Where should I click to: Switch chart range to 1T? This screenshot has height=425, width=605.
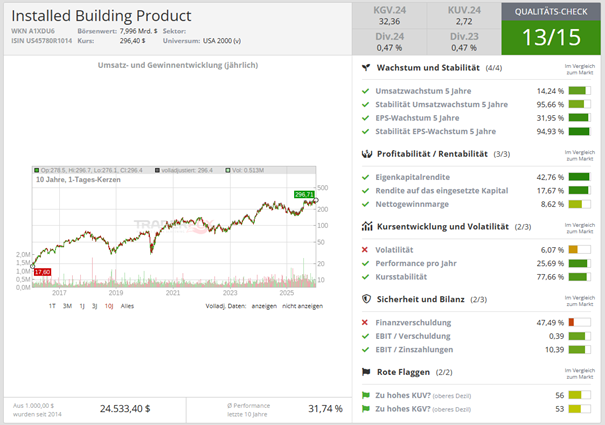coord(52,305)
